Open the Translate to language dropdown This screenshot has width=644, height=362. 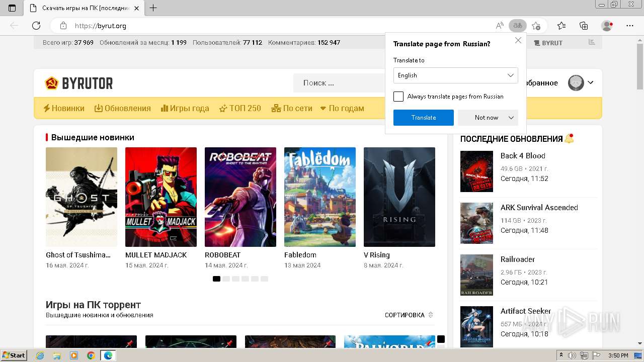456,75
